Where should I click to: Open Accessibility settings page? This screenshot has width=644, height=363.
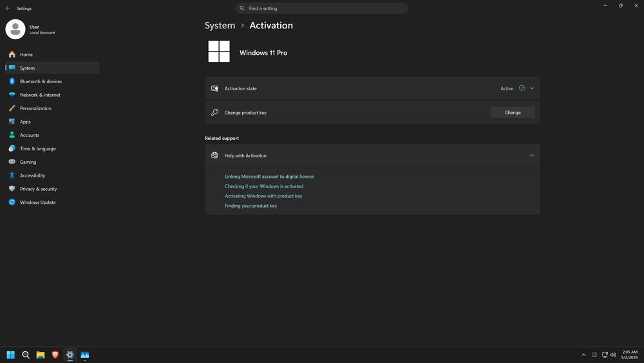(52, 175)
